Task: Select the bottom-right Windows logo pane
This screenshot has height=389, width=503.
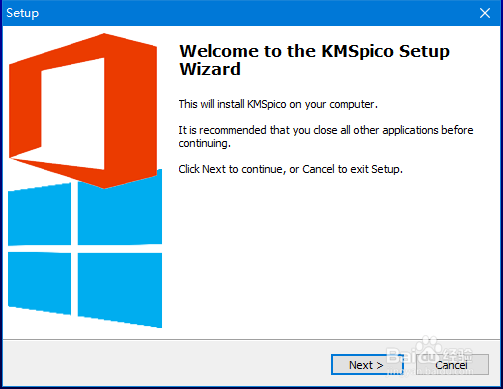Action: click(120, 289)
